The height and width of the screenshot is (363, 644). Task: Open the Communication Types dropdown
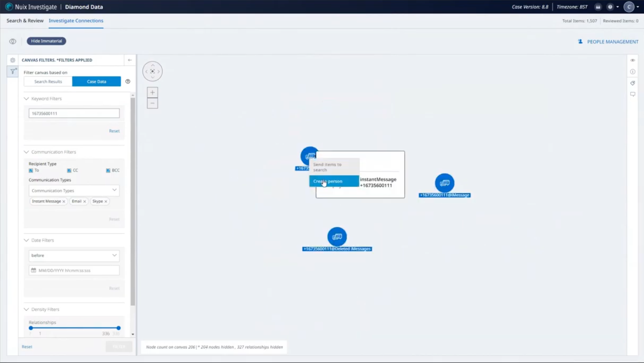(x=74, y=190)
